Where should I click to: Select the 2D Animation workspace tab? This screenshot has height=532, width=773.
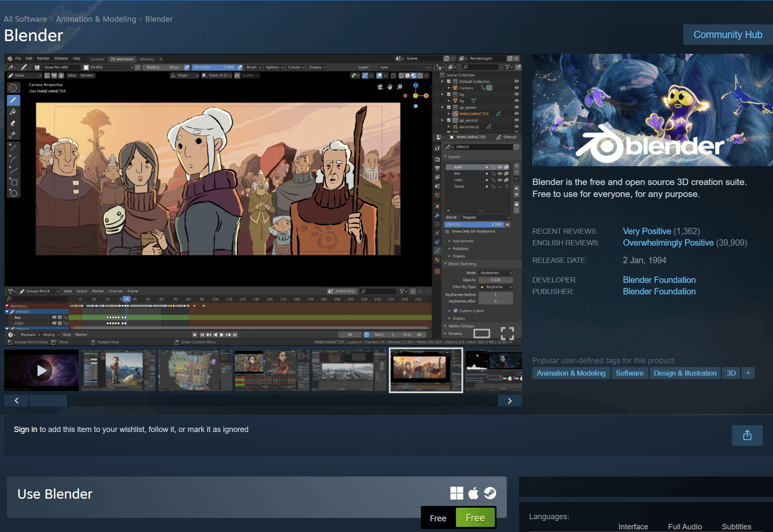pos(122,59)
